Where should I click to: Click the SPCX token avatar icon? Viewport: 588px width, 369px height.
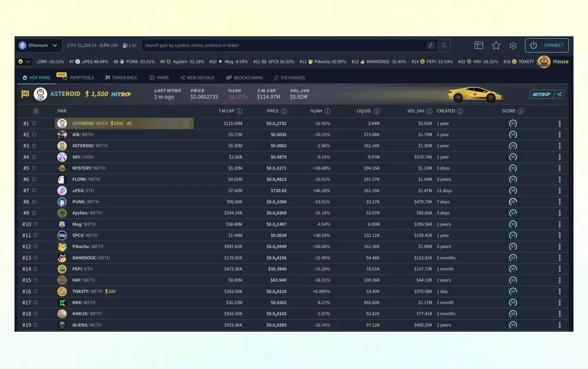point(62,235)
